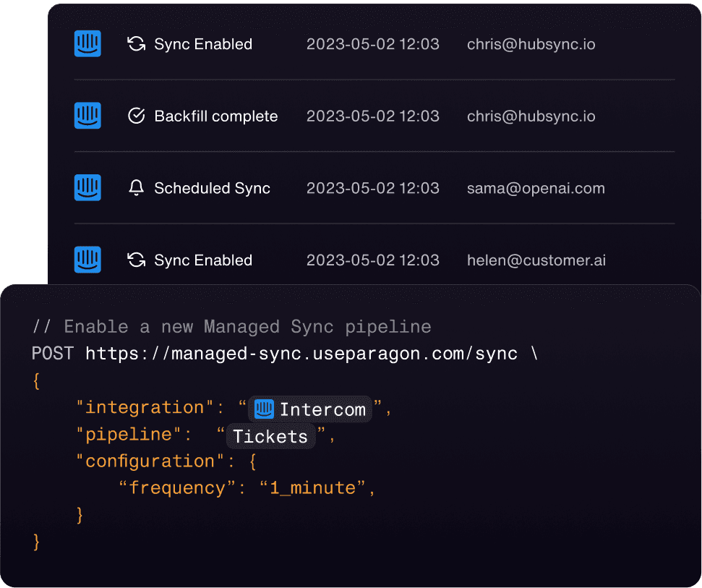
Task: Click the managed-sync.useparagon.com endpoint URL
Action: 301,354
